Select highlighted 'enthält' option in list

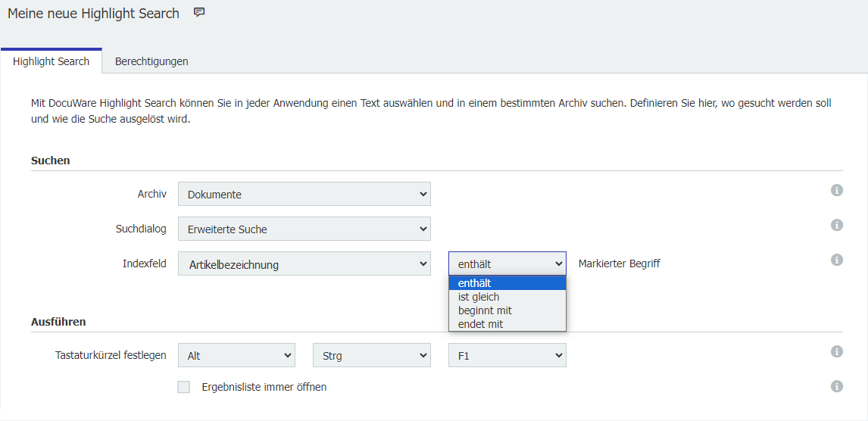click(475, 283)
